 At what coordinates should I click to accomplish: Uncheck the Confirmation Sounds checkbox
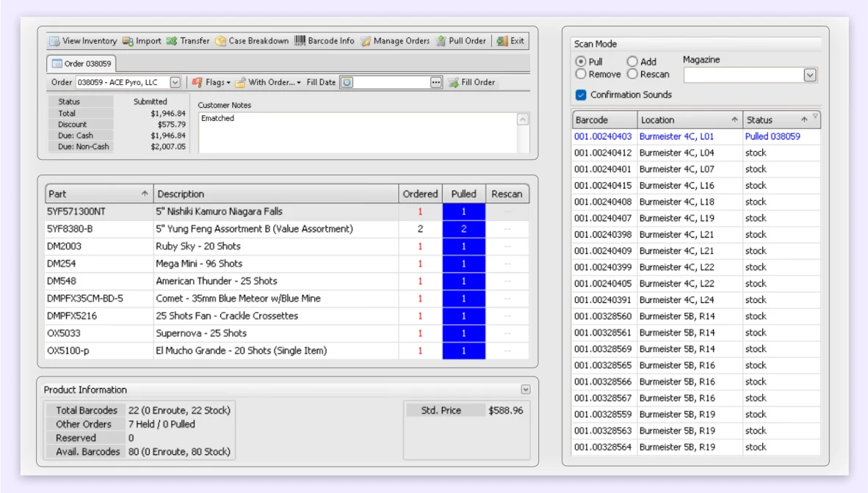click(581, 95)
